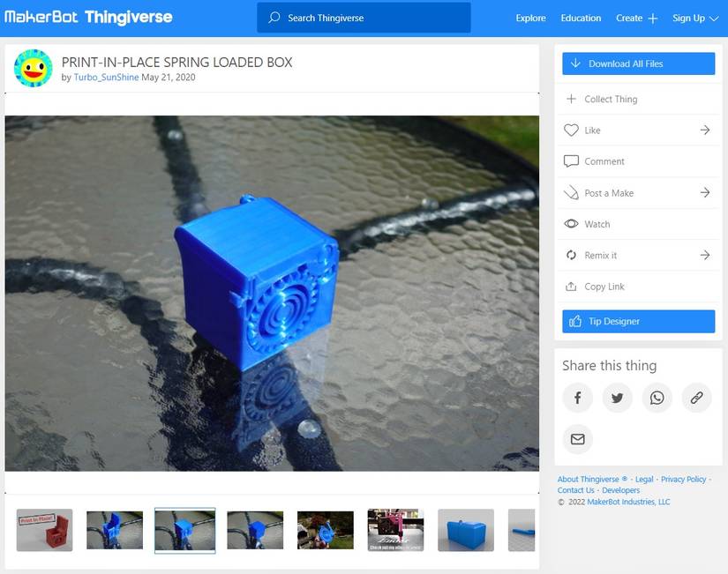Click the Search Thingiverse input field
The height and width of the screenshot is (574, 728).
(x=371, y=18)
